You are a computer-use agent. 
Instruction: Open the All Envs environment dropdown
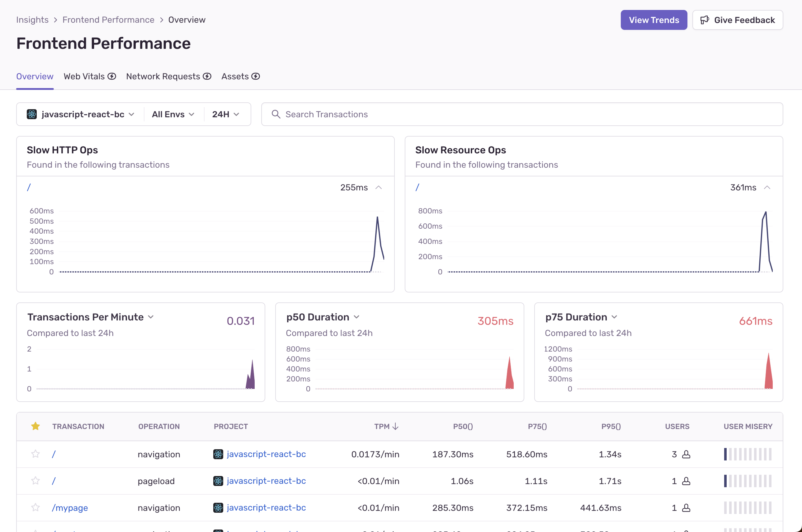pyautogui.click(x=173, y=114)
